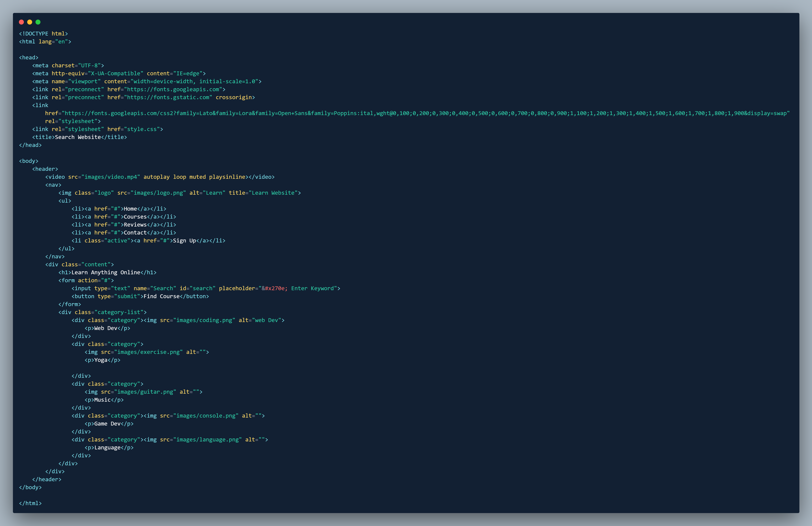Viewport: 812px width, 526px height.
Task: Click the 'X-UA-Compatible' meta value
Action: (116, 73)
